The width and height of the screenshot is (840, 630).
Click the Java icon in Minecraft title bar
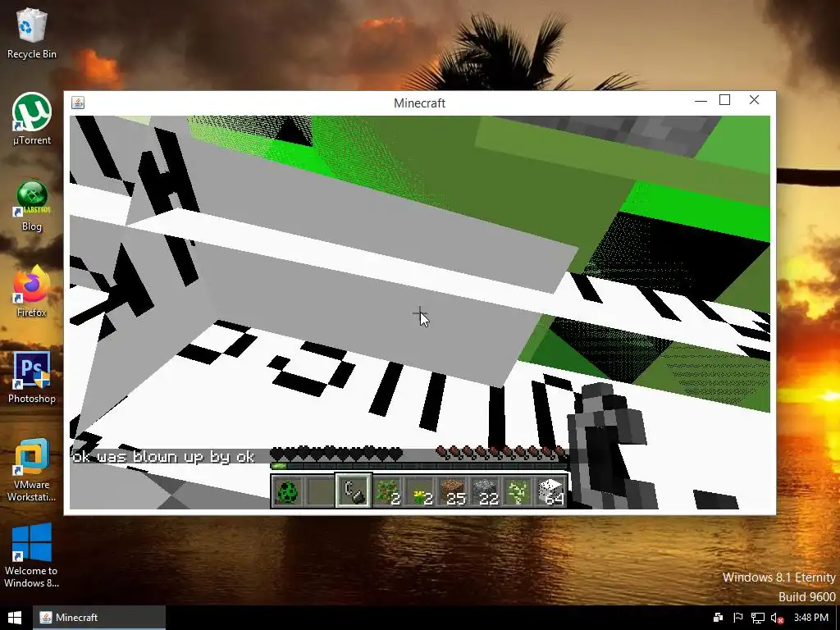[78, 103]
